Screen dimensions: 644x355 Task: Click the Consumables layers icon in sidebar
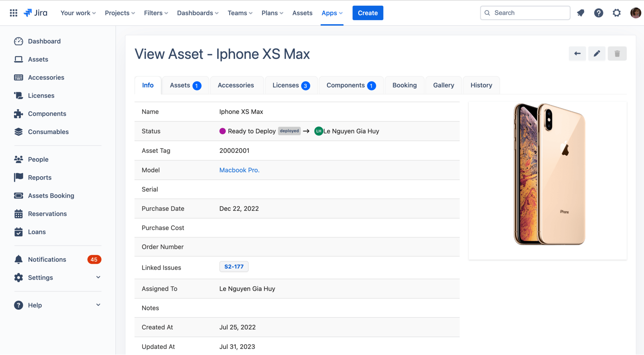coord(18,132)
